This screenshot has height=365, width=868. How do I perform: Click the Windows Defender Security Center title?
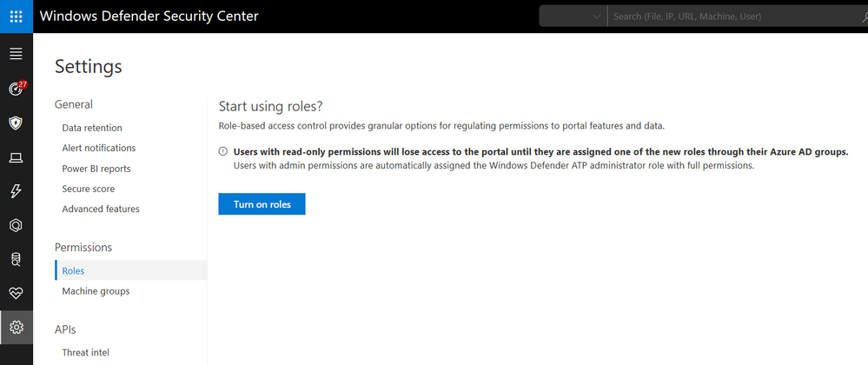pyautogui.click(x=149, y=16)
